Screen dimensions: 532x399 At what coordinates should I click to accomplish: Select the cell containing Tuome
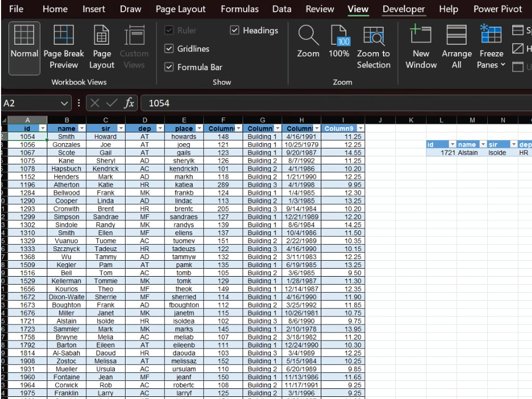[x=105, y=241]
